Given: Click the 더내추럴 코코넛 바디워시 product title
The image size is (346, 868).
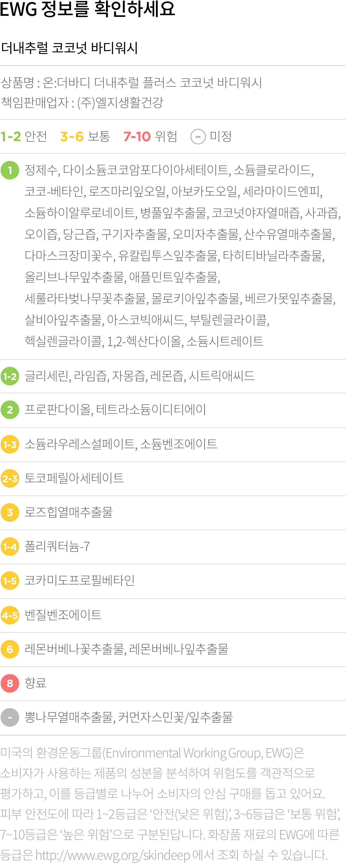Looking at the screenshot, I should 69,48.
